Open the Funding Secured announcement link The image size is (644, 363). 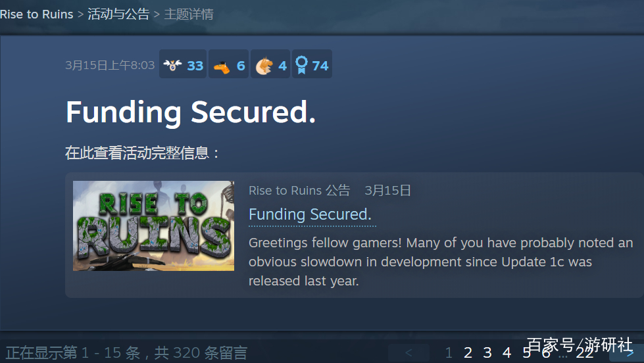pyautogui.click(x=310, y=214)
